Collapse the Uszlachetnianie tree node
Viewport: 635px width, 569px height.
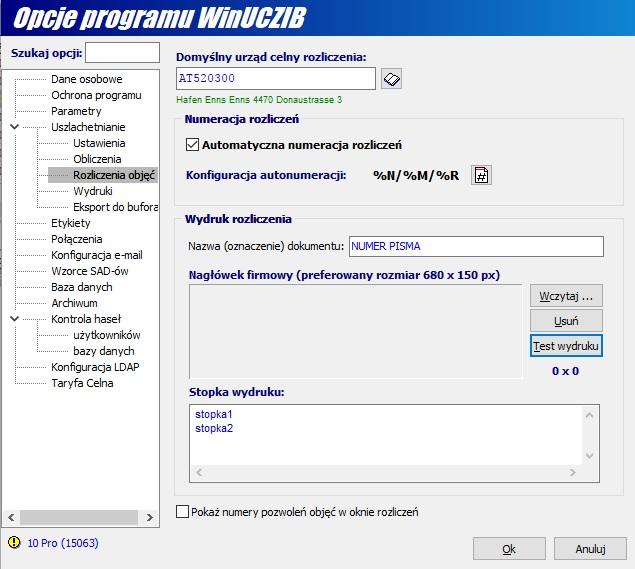pyautogui.click(x=15, y=127)
